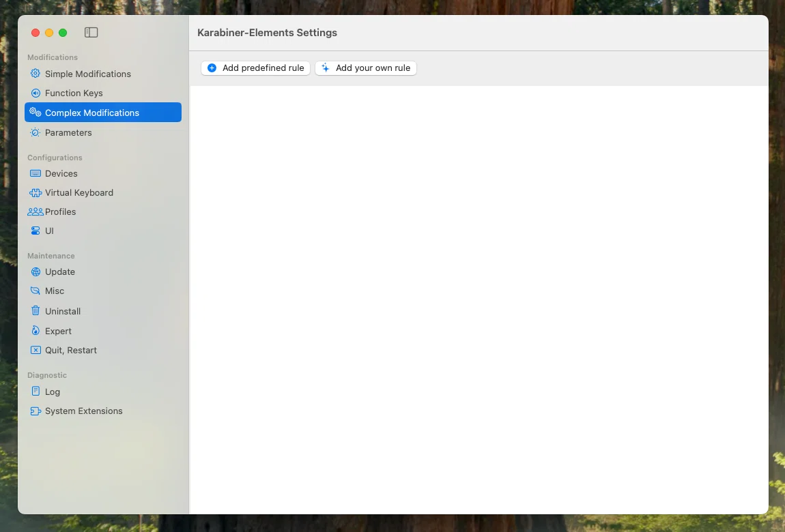Click the Simple Modifications gear icon
Viewport: 785px width, 532px height.
click(35, 74)
